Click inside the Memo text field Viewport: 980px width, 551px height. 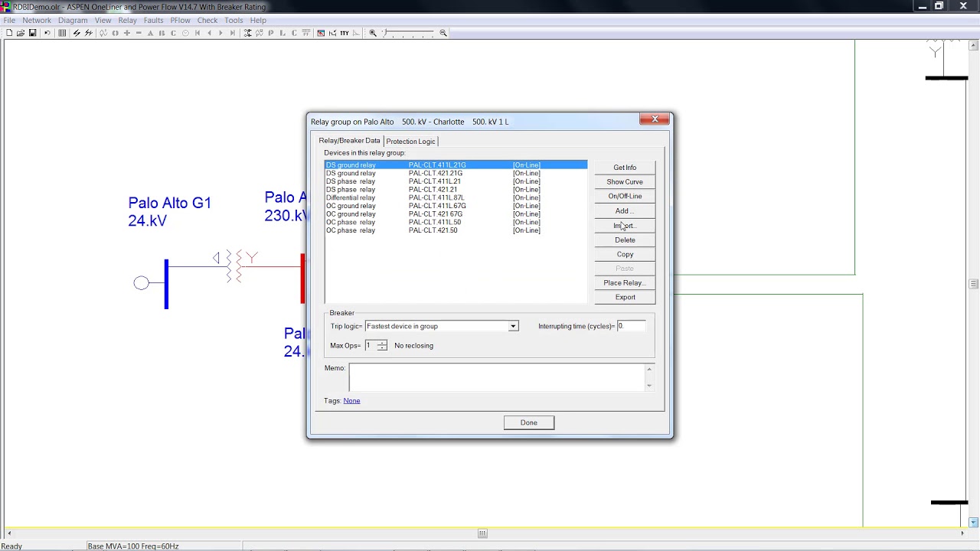[497, 377]
